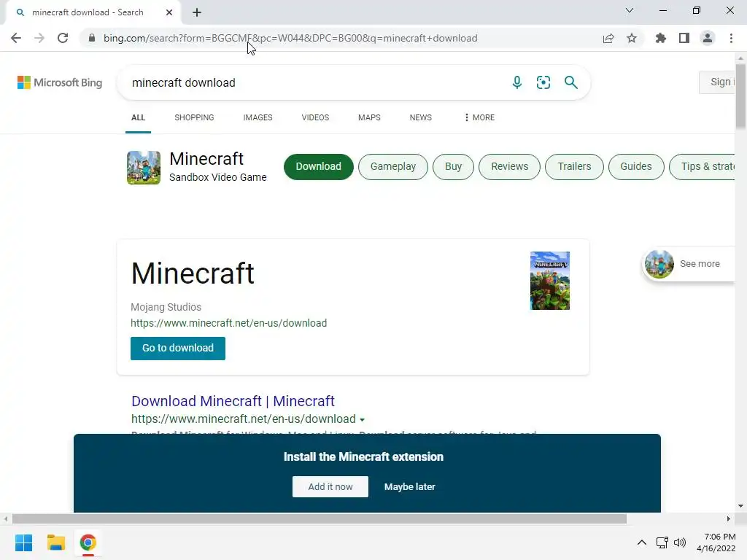Click the Go to download button
Viewport: 747px width, 560px height.
click(x=178, y=348)
